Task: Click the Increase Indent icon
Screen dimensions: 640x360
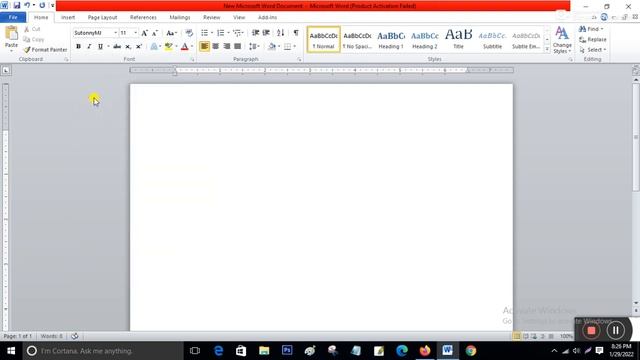Action: click(266, 33)
